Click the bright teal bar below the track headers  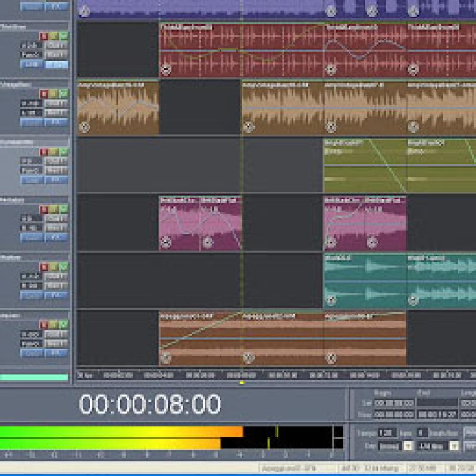click(x=34, y=377)
